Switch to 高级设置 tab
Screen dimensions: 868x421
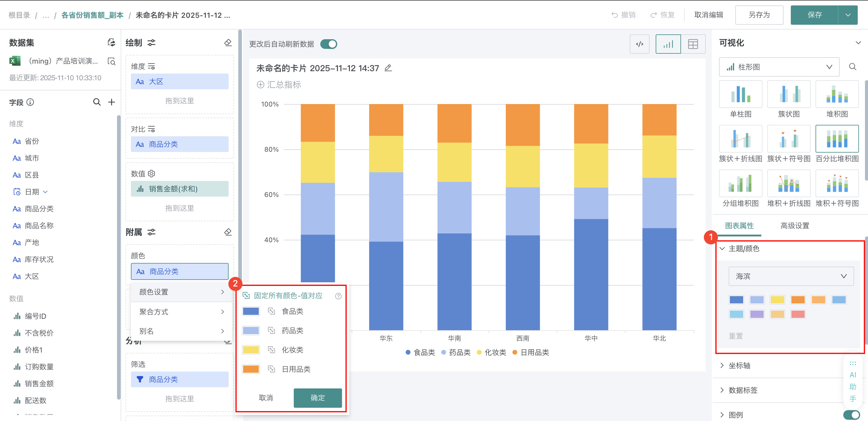794,226
